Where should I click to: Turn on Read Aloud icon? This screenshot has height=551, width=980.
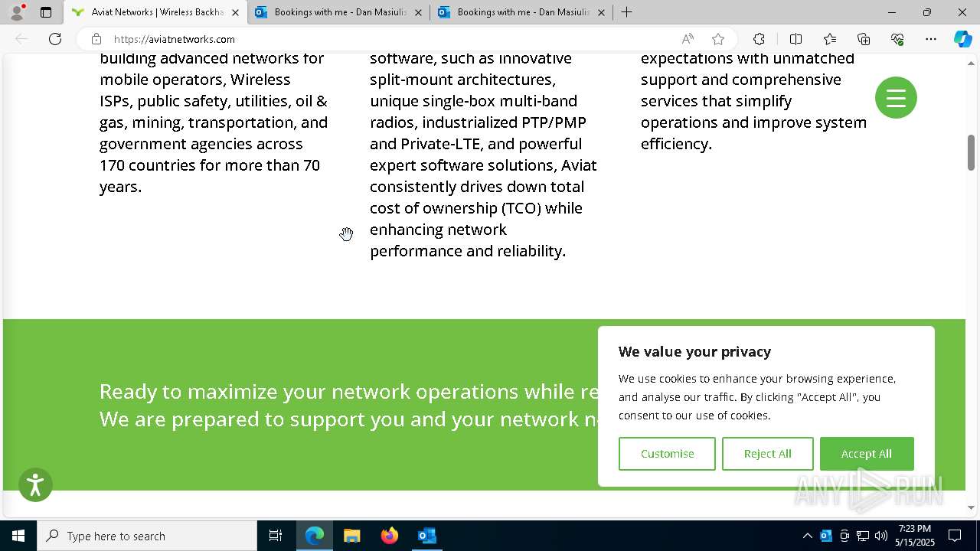click(x=688, y=39)
